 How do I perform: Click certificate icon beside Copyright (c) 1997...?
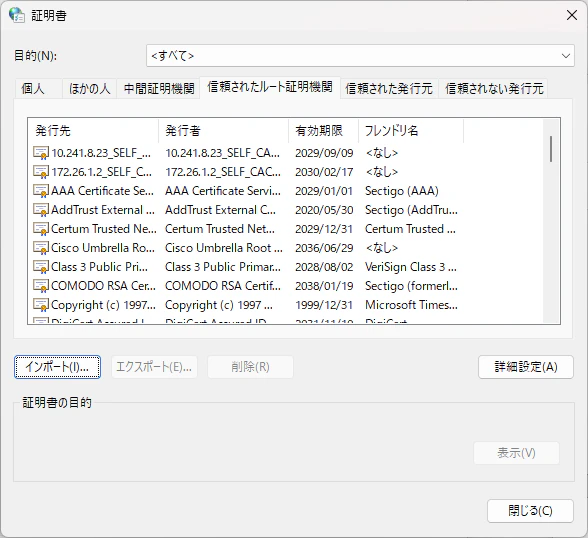pos(41,305)
